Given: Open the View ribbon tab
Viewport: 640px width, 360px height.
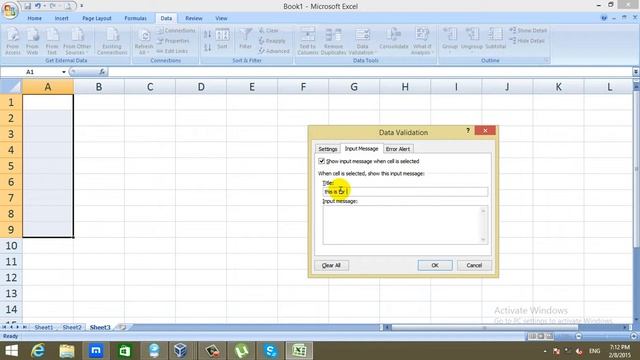Looking at the screenshot, I should pos(221,18).
